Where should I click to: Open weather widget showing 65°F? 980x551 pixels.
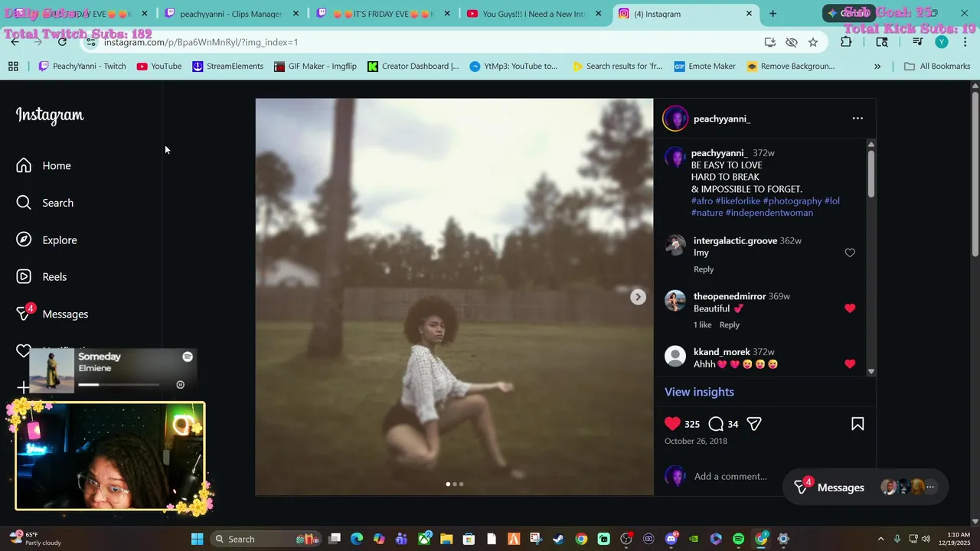point(36,539)
